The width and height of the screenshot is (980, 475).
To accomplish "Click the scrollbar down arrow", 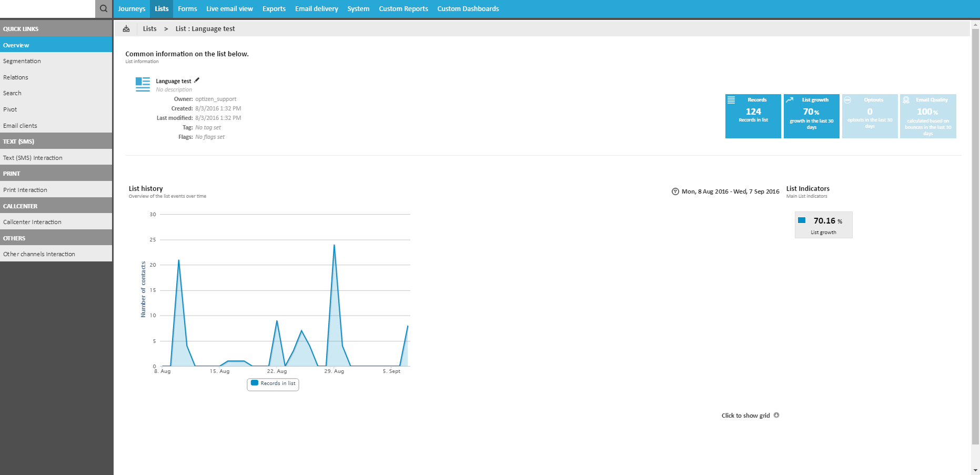I will (x=975, y=470).
